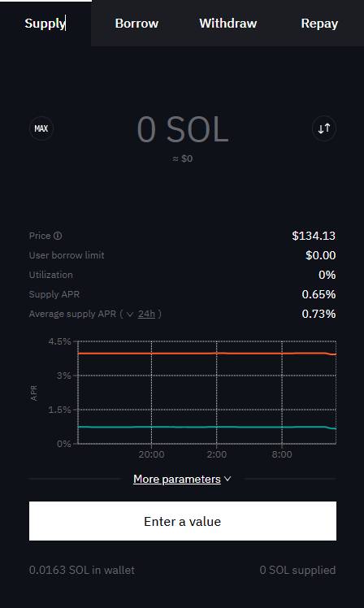Click the 0.0163 SOL in wallet text
The width and height of the screenshot is (364, 608).
82,570
